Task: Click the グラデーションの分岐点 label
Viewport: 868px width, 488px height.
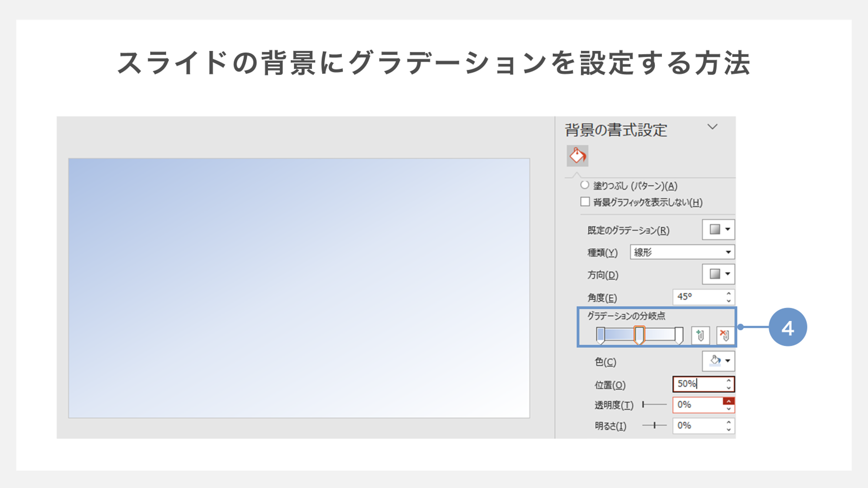Action: (627, 316)
